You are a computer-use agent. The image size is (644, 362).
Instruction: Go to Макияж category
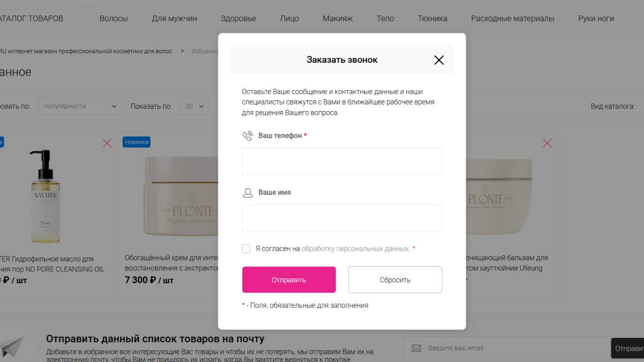(x=338, y=18)
